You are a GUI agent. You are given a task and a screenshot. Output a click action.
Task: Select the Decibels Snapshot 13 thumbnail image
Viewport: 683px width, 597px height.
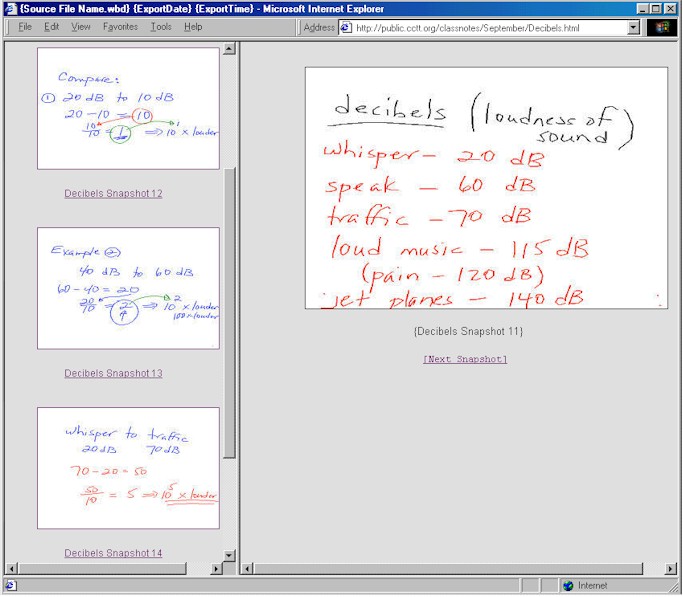click(128, 288)
